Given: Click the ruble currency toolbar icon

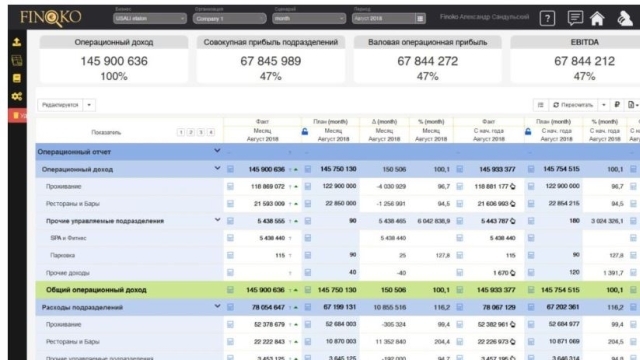Looking at the screenshot, I should (617, 105).
